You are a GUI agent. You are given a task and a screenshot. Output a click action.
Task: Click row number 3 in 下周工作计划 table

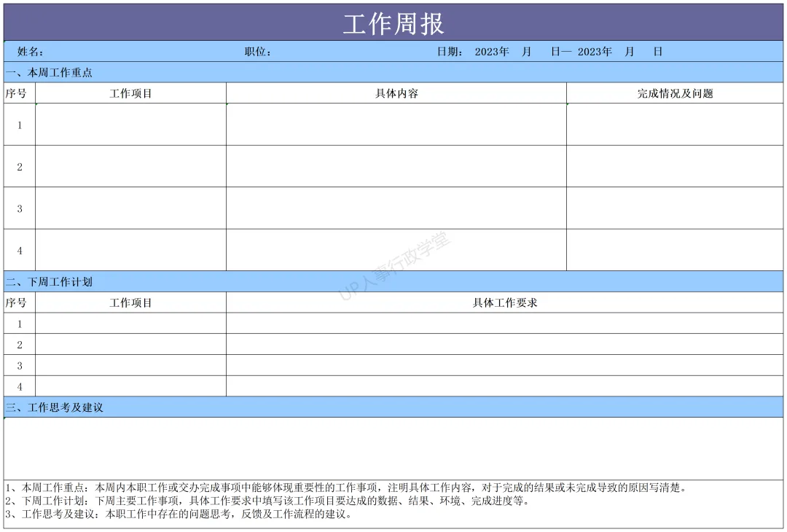pos(20,365)
